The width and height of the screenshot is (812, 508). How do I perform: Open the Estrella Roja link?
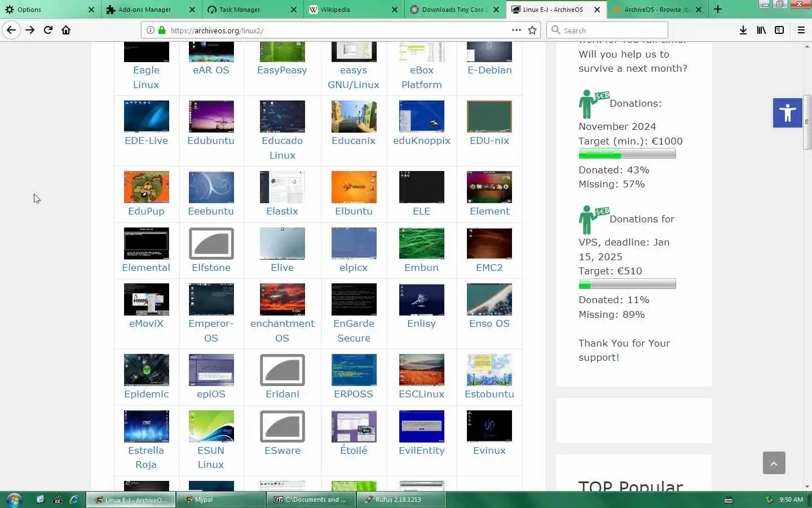point(146,457)
